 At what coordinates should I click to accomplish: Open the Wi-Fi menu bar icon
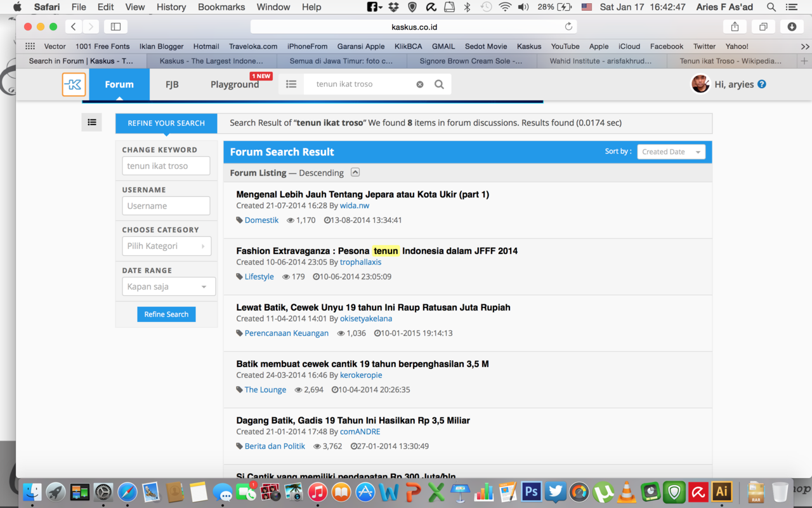point(505,7)
